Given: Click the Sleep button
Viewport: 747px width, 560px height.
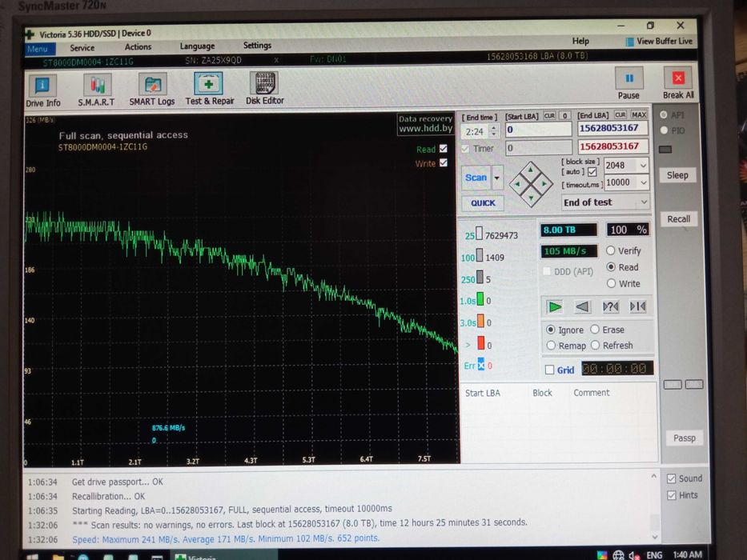Looking at the screenshot, I should 677,175.
